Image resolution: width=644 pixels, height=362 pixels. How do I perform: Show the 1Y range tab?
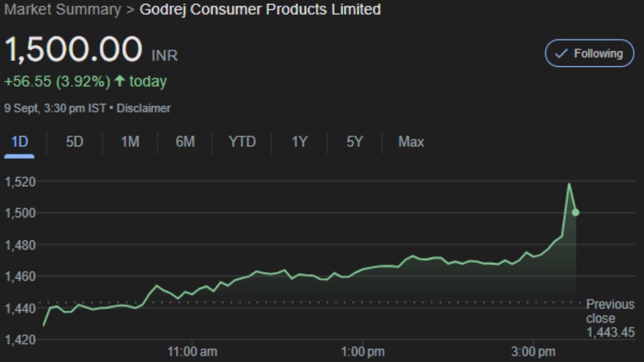pos(299,142)
